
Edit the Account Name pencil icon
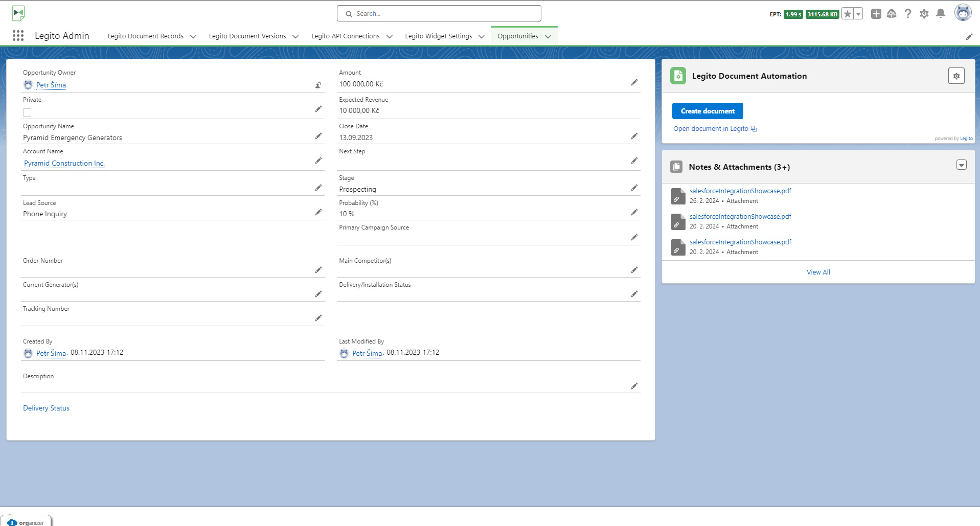(x=318, y=161)
